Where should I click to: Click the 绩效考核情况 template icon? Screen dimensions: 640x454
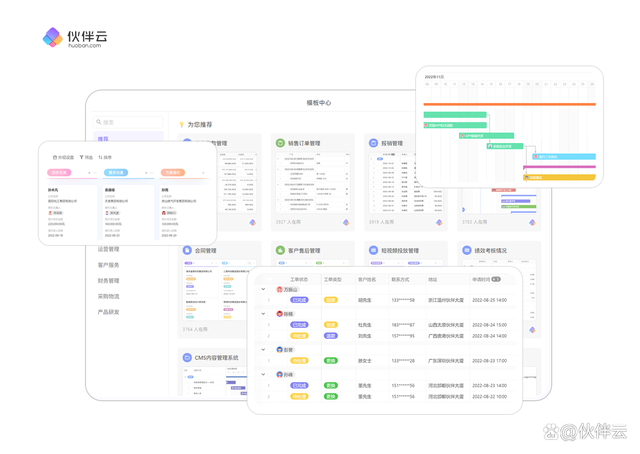466,251
